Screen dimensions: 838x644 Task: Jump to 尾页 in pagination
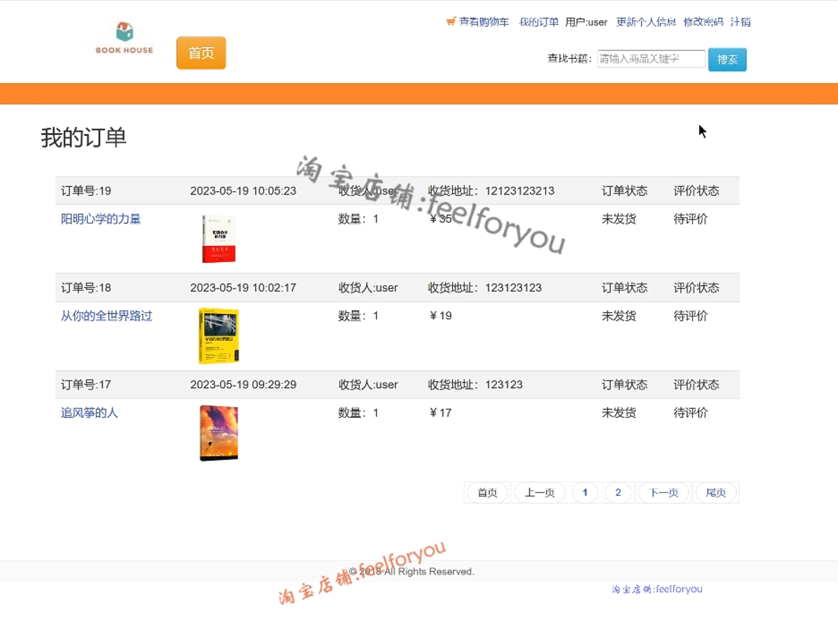716,492
